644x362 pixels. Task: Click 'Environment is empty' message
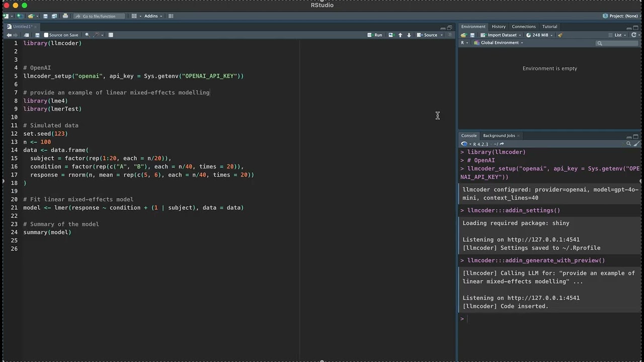point(550,68)
